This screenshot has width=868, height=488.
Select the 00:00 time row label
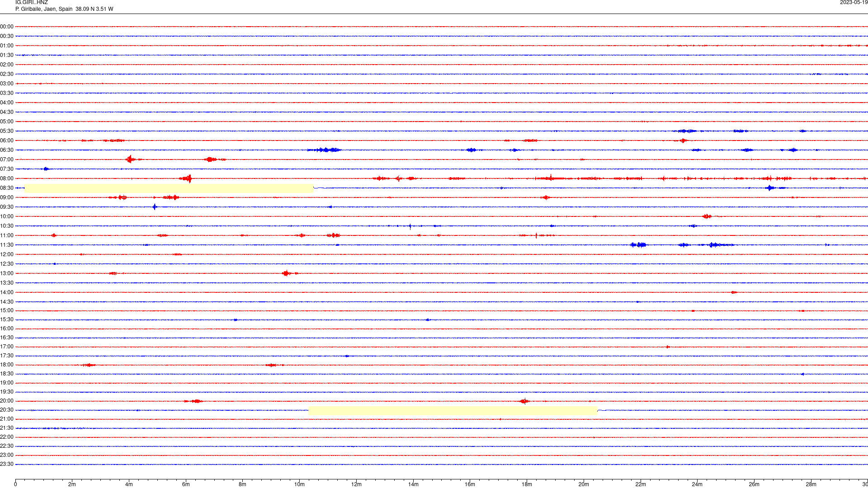pyautogui.click(x=7, y=27)
